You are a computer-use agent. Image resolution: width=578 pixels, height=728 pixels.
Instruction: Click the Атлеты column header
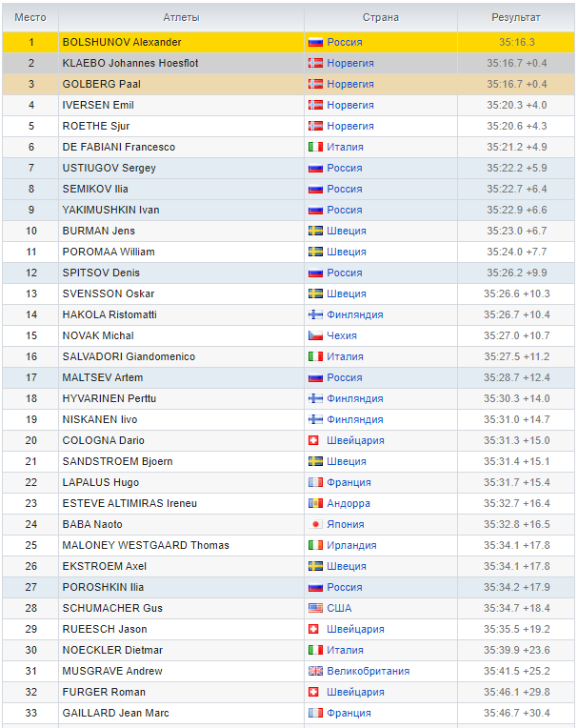(181, 18)
